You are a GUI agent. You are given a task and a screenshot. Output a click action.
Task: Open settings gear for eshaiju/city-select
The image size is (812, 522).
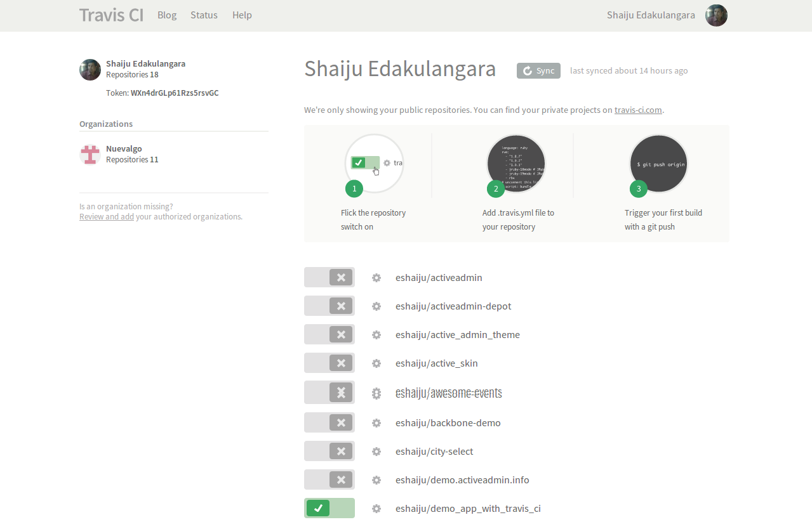[376, 451]
